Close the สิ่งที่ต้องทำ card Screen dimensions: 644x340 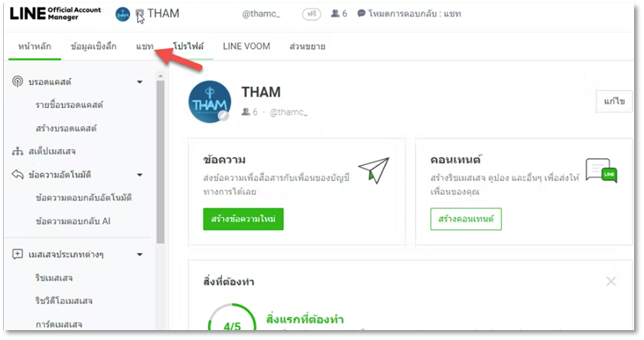click(x=611, y=281)
